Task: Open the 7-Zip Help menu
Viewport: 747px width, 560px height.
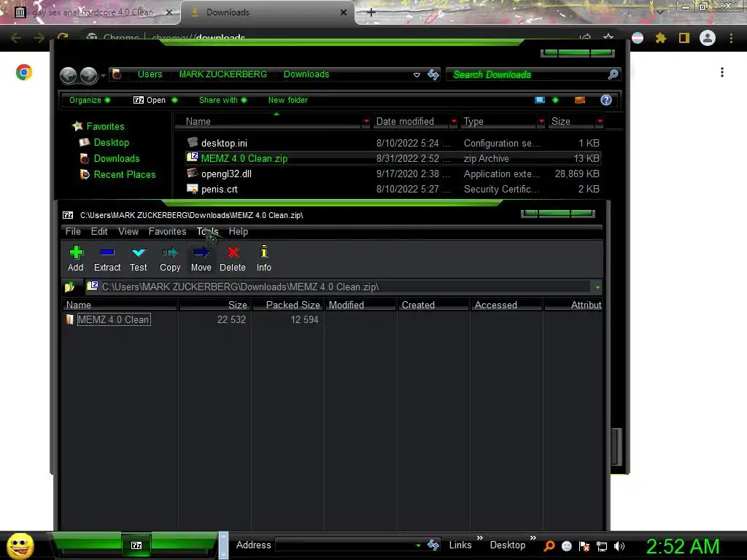Action: point(239,231)
